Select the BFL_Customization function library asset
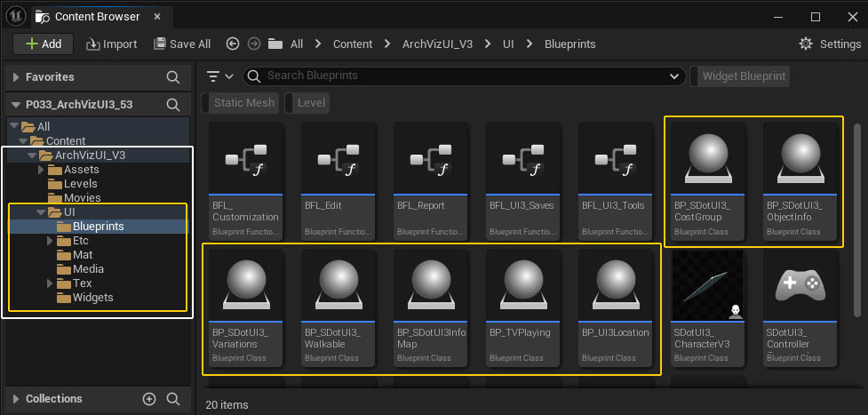Screen dimensions: 868x415 click(246, 182)
